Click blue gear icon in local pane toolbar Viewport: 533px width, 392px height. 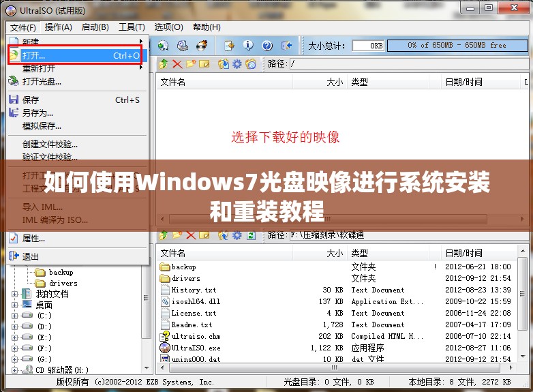237,235
